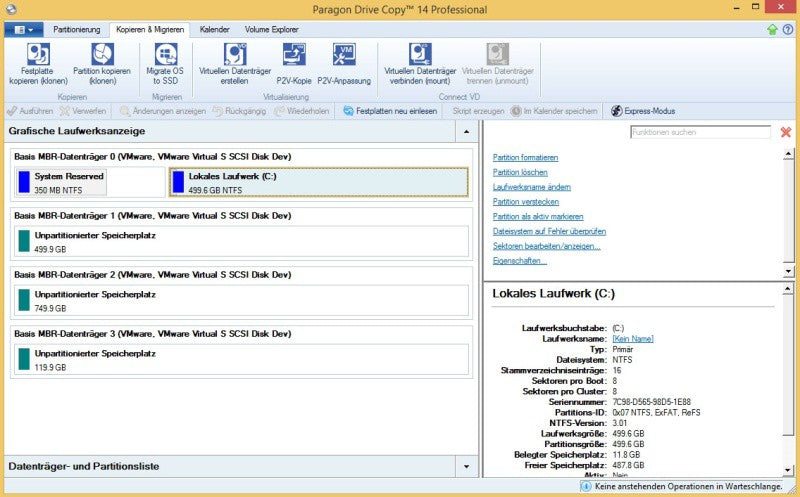Click Festplatte kopieren (klonen) icon
The height and width of the screenshot is (497, 800).
[38, 54]
